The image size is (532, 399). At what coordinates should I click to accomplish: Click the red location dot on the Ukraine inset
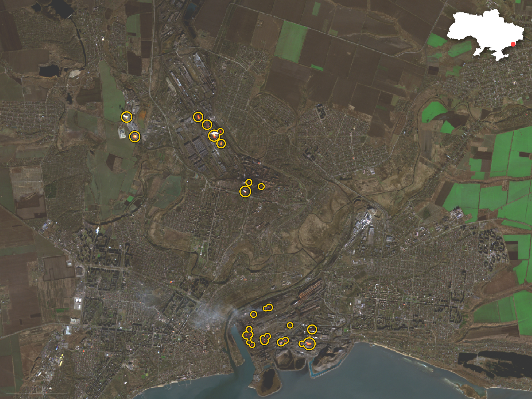click(513, 44)
